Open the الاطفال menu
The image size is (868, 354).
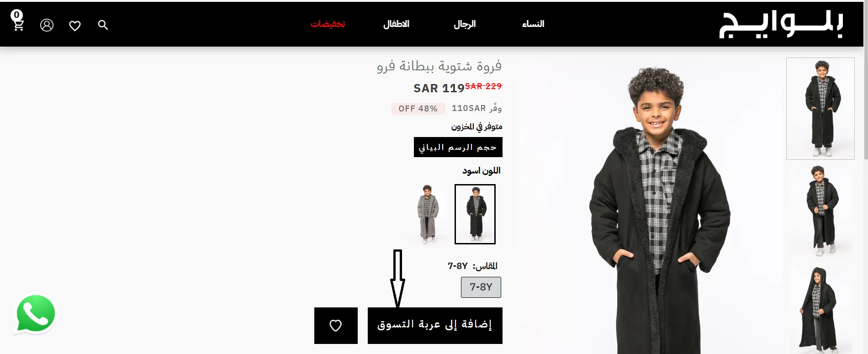pos(396,24)
